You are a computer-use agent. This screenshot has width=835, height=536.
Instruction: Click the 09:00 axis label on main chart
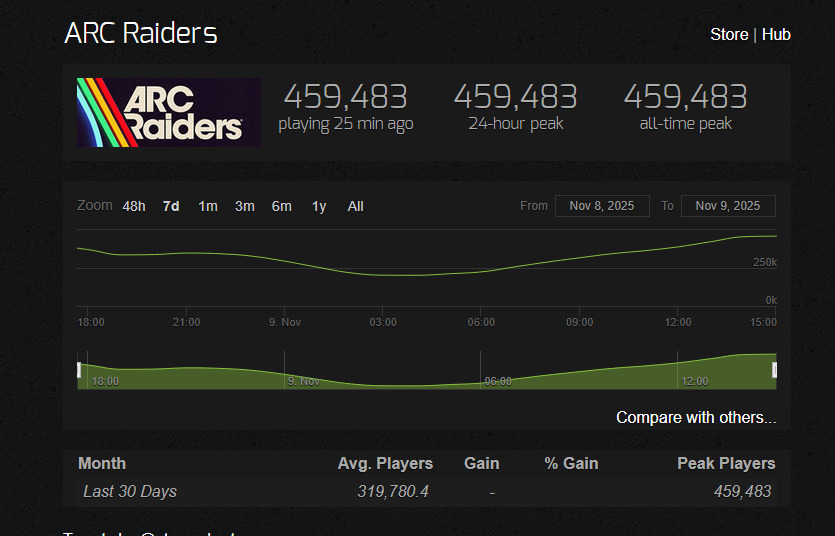579,322
